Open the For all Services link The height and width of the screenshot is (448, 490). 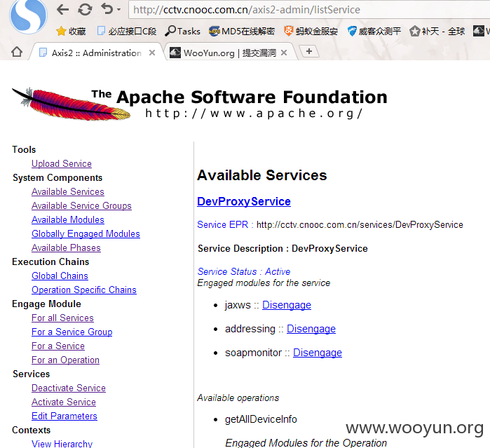(x=62, y=318)
